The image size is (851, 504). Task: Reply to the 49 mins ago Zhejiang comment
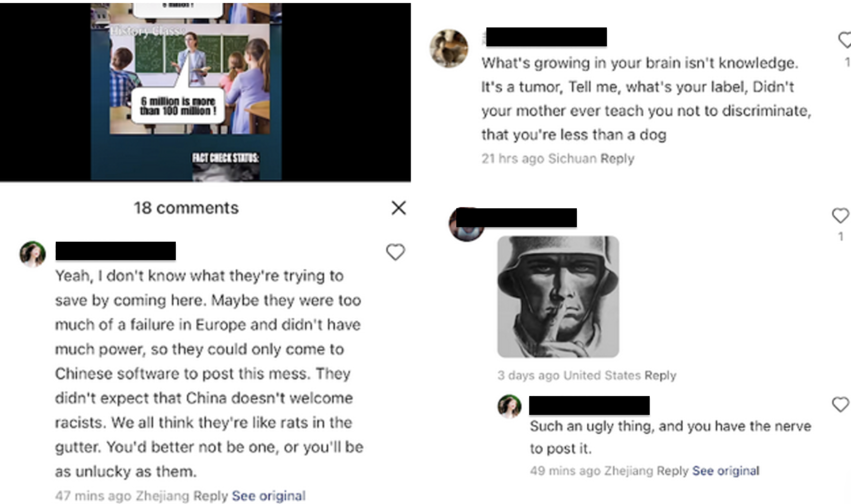point(672,471)
